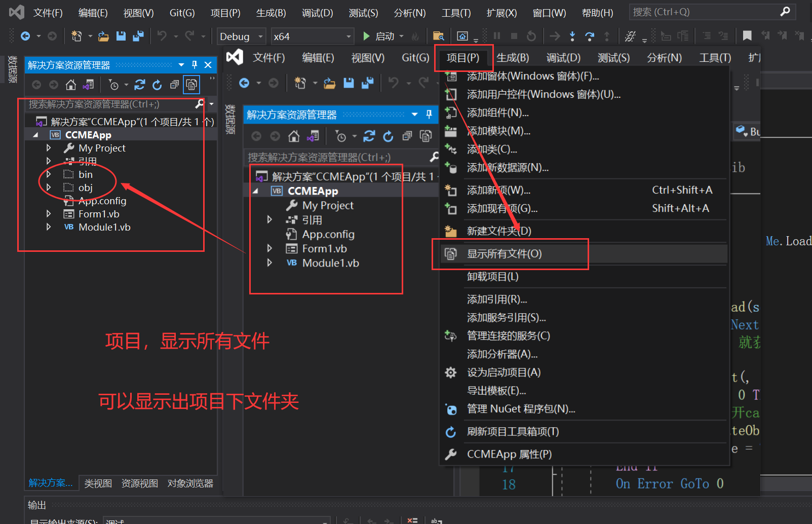The height and width of the screenshot is (524, 812).
Task: Click the search field in left Solution Explorer
Action: (116, 104)
